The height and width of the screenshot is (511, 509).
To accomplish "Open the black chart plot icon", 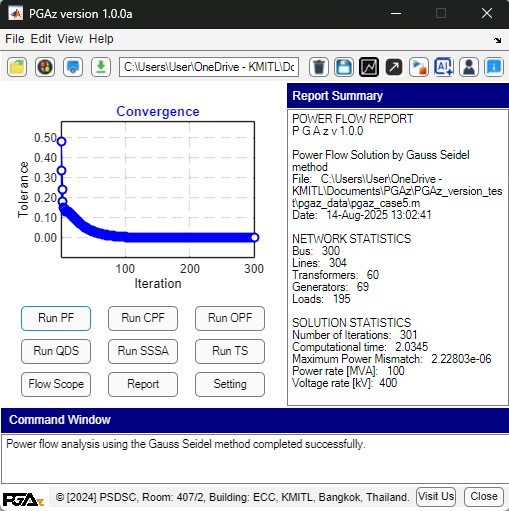I will pos(369,67).
